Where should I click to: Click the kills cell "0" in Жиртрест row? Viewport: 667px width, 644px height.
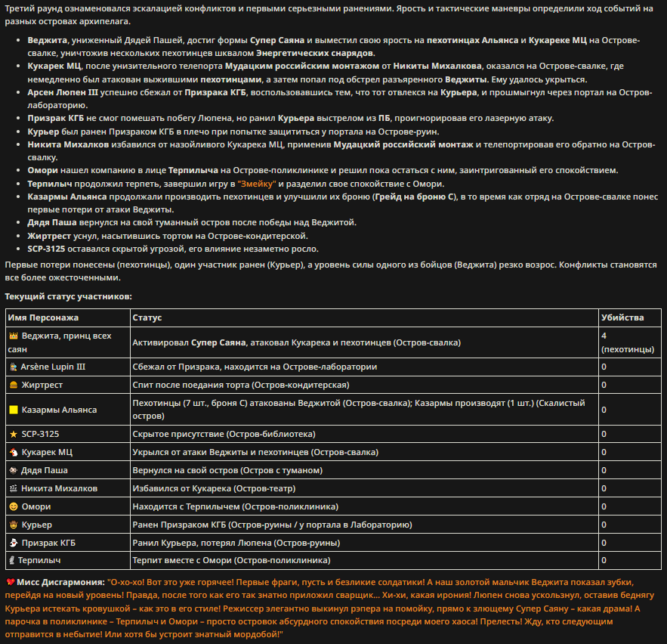coord(630,385)
